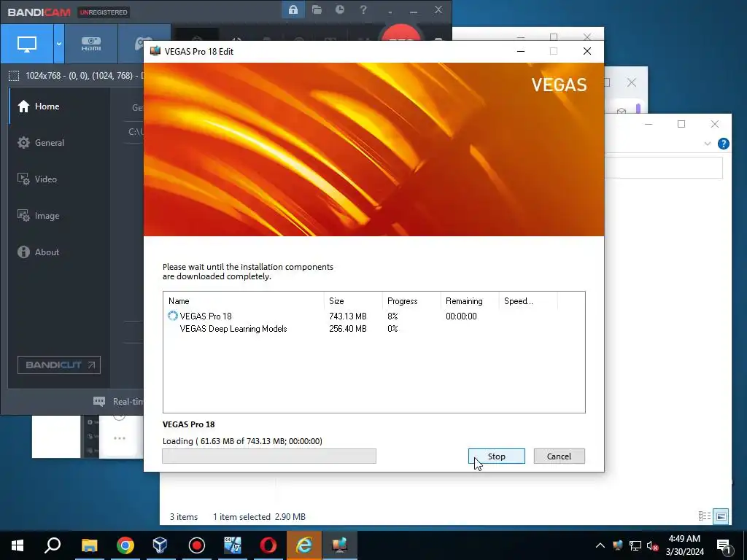The width and height of the screenshot is (747, 560).
Task: Switch Bandicam to HDMI device recording mode
Action: (91, 44)
